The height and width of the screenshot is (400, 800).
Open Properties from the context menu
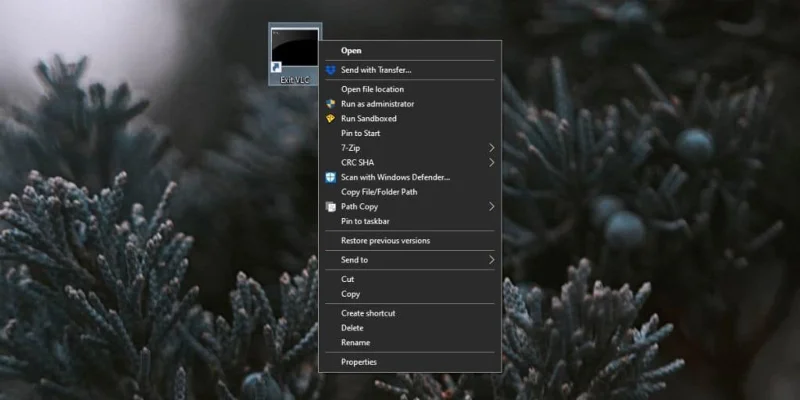[x=410, y=362]
